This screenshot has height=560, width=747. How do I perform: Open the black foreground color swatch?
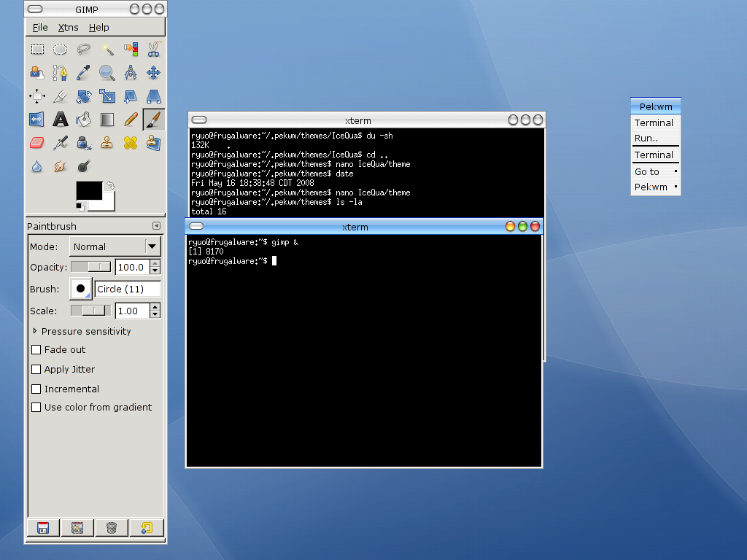88,190
